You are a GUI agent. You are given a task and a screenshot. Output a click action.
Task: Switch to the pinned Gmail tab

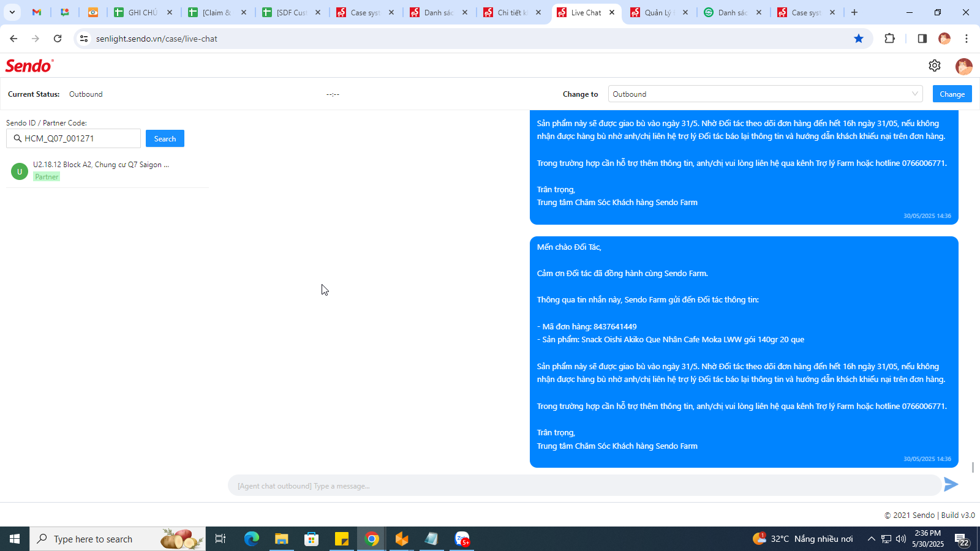click(x=37, y=12)
